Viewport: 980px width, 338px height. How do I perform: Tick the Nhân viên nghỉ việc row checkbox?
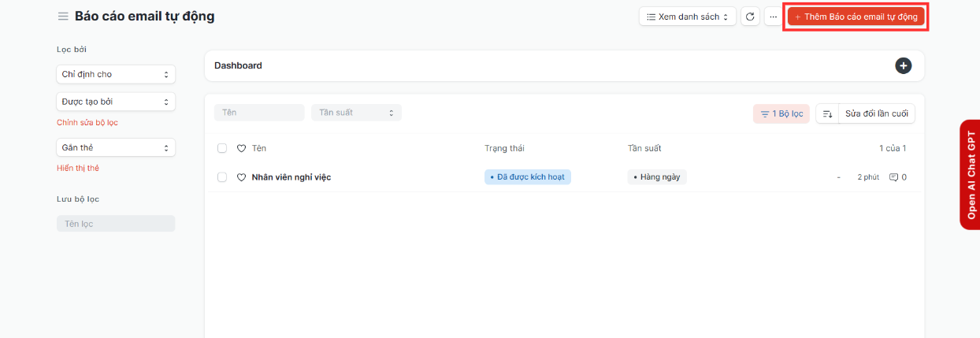click(x=222, y=177)
